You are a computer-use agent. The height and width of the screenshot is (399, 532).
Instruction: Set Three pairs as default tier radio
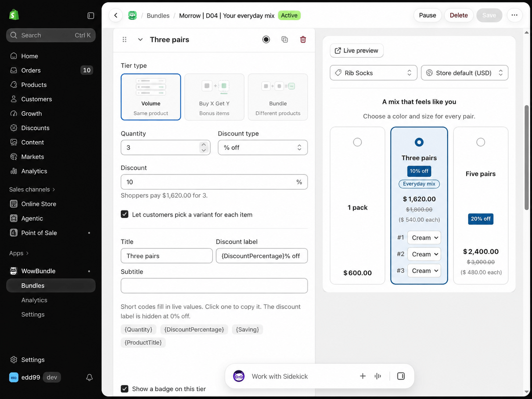266,39
